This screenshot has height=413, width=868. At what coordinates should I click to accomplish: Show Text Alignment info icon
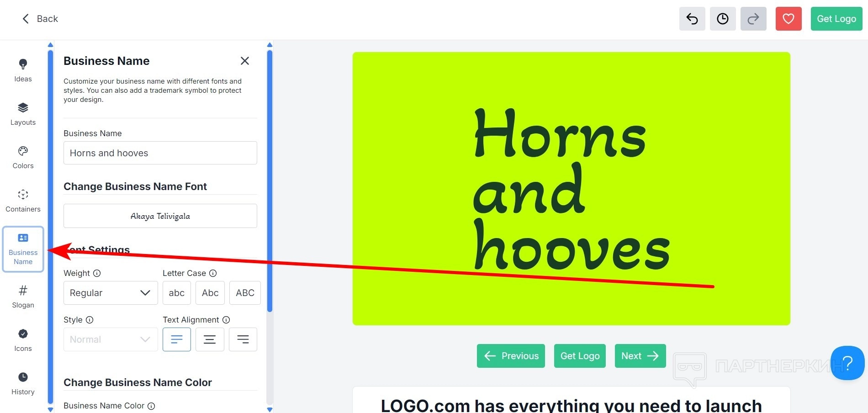226,320
